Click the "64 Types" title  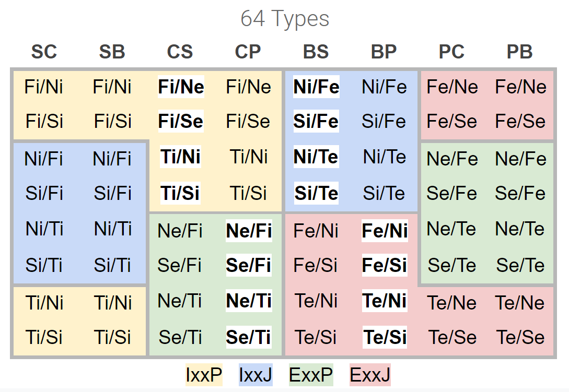click(285, 19)
